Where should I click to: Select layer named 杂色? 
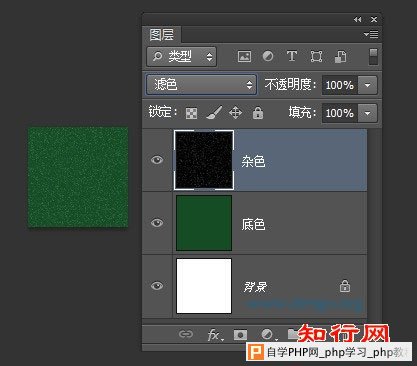tap(253, 162)
